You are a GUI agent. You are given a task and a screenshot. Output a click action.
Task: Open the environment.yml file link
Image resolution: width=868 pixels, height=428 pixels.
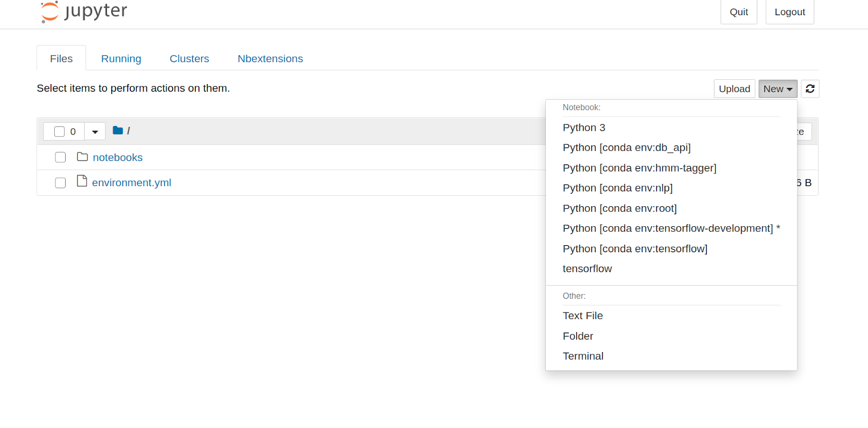pyautogui.click(x=132, y=183)
